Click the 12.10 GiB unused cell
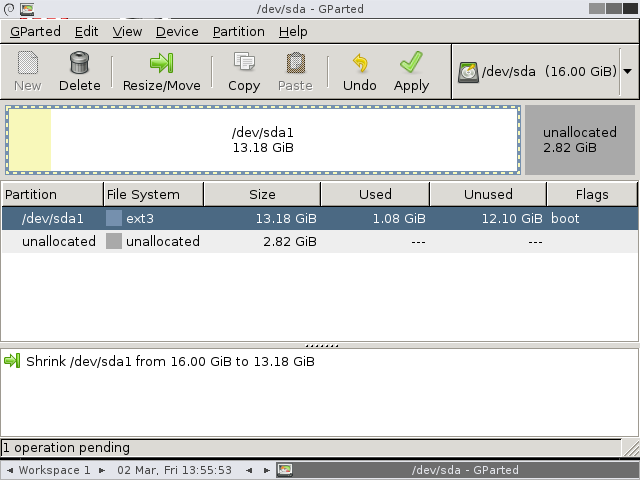Image resolution: width=640 pixels, height=480 pixels. pos(512,218)
